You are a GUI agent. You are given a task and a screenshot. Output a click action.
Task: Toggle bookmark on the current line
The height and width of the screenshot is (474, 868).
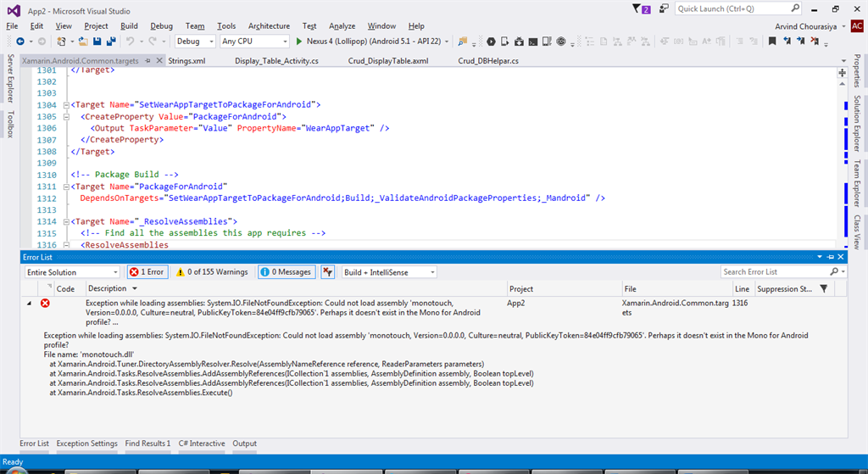pyautogui.click(x=771, y=41)
